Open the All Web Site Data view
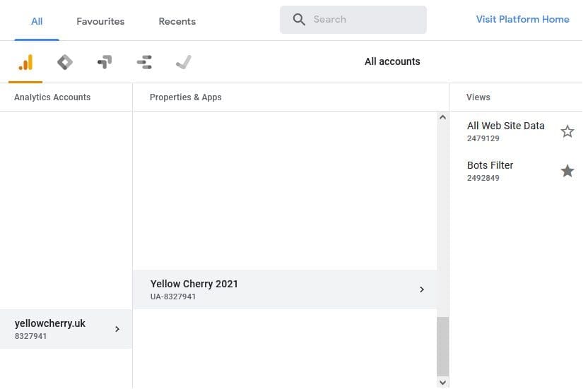The image size is (588, 389). (x=505, y=126)
